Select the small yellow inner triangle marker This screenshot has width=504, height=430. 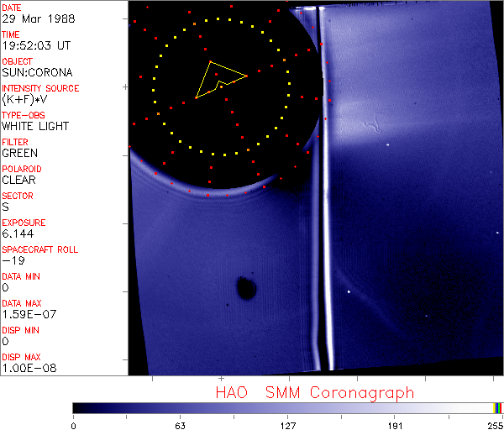[x=223, y=84]
